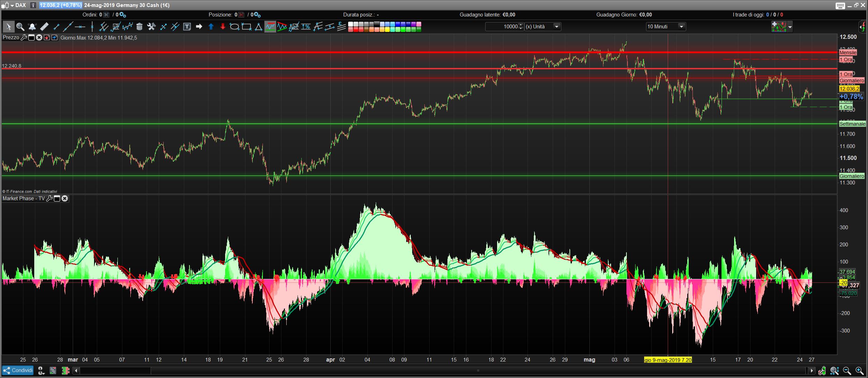Click the zoom out magnifier at bottom right

[847, 371]
